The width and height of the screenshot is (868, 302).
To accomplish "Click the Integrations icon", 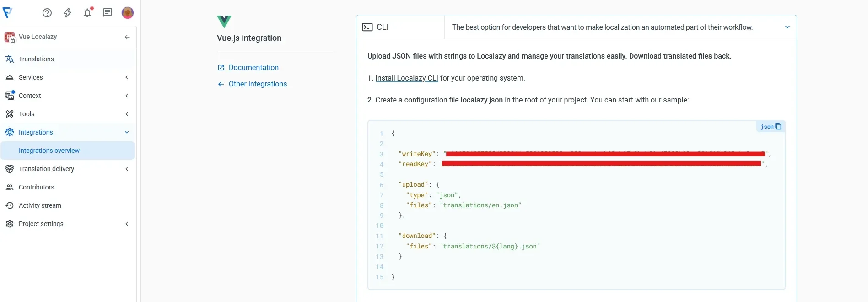I will (x=10, y=132).
